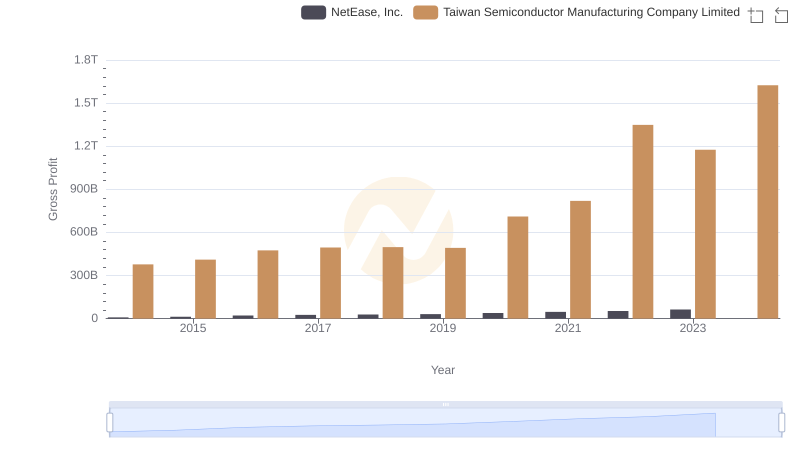The image size is (800, 461).
Task: Grab the right handle of range slider
Action: coord(782,423)
